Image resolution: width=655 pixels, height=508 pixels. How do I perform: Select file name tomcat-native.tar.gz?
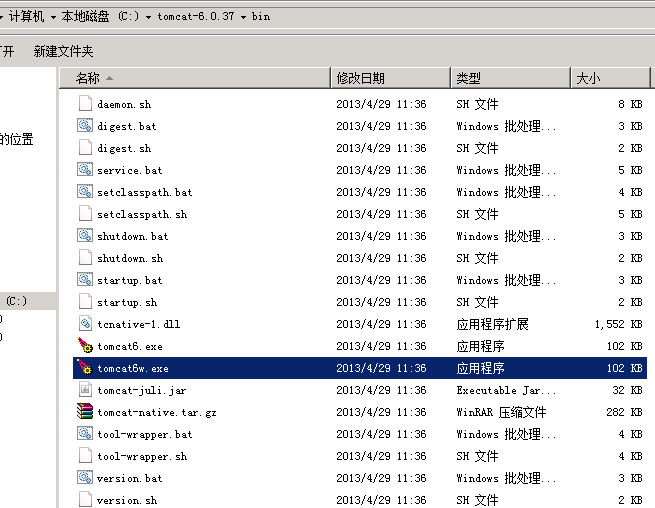157,412
